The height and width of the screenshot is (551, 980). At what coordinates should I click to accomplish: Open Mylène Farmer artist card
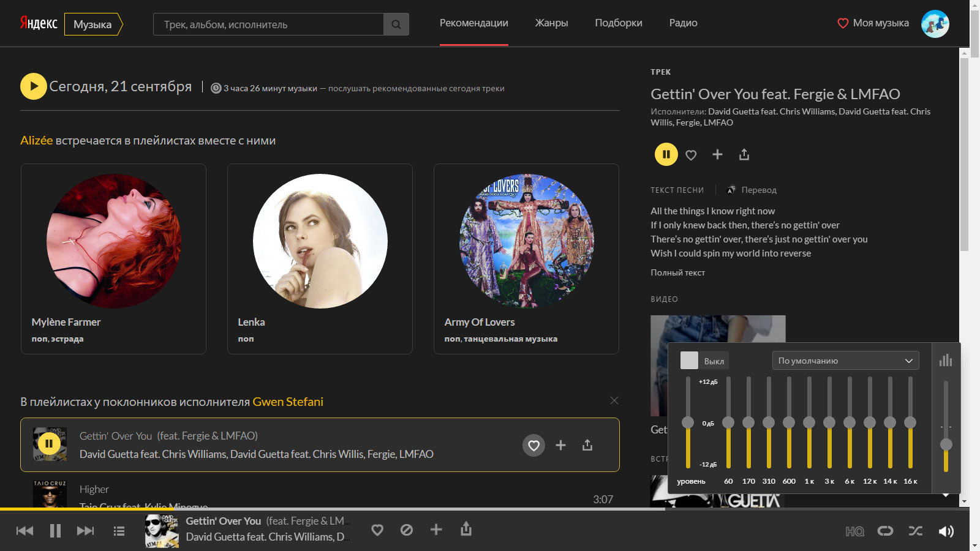click(113, 259)
